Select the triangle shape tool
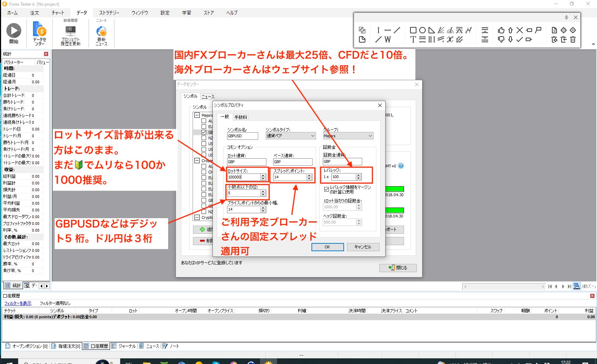Image resolution: width=597 pixels, height=364 pixels. [x=431, y=30]
